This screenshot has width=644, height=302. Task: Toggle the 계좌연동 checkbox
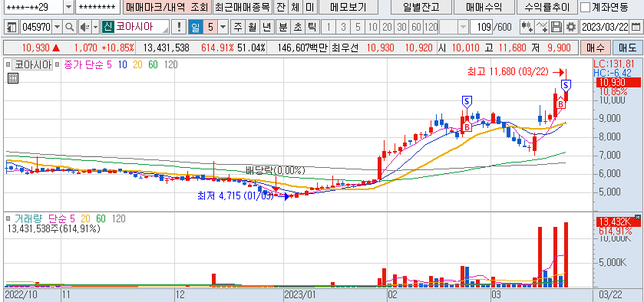tap(585, 7)
